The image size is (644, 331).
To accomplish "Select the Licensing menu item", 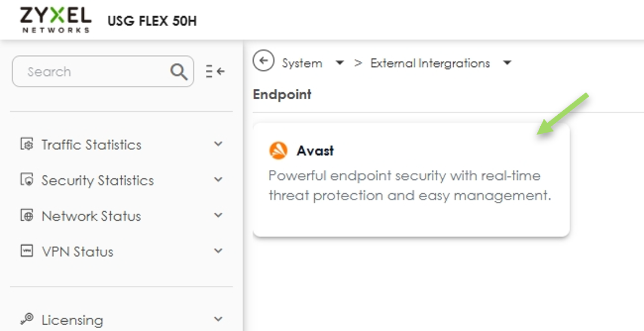I will pos(72,320).
